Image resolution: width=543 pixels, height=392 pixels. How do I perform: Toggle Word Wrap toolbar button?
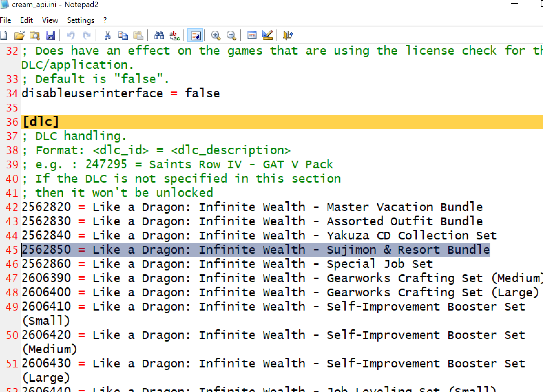(x=195, y=35)
